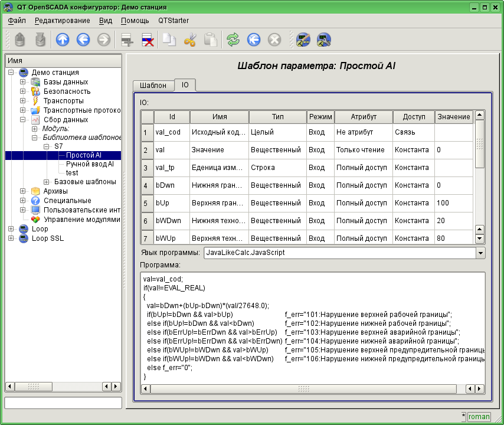Click the stop refresh icon
504x425 pixels.
tap(274, 40)
